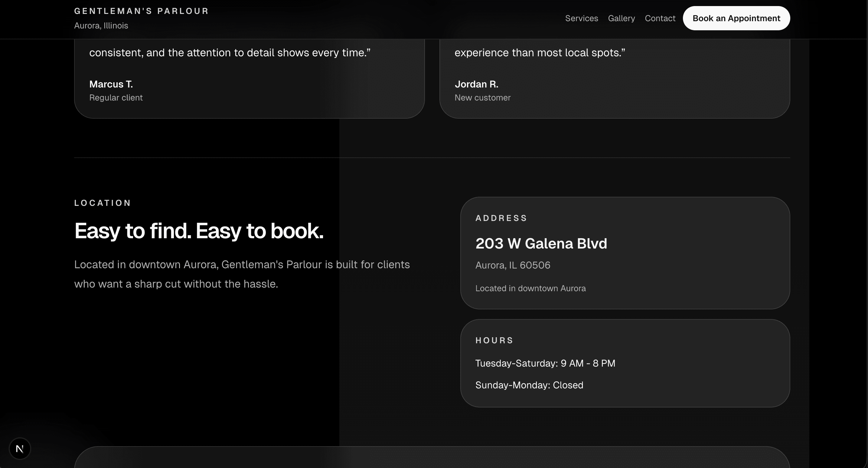Image resolution: width=868 pixels, height=468 pixels.
Task: Click the Marcus T. reviewer name
Action: (x=111, y=84)
